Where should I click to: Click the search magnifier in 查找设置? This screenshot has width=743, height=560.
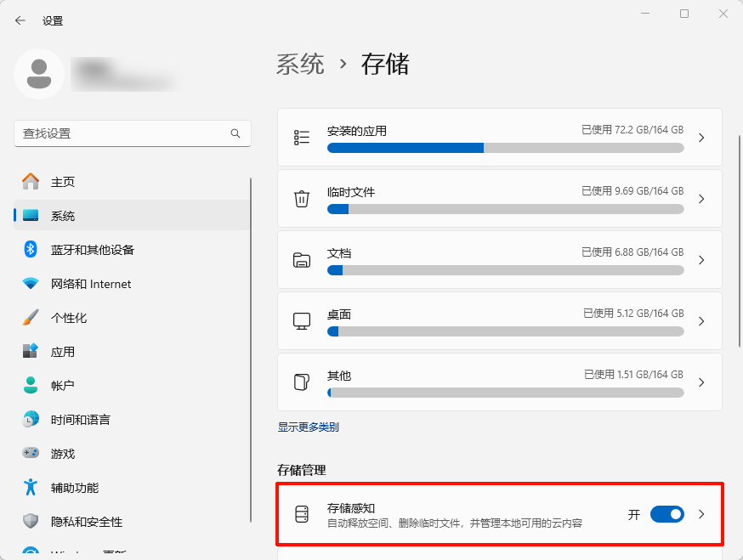click(x=235, y=133)
